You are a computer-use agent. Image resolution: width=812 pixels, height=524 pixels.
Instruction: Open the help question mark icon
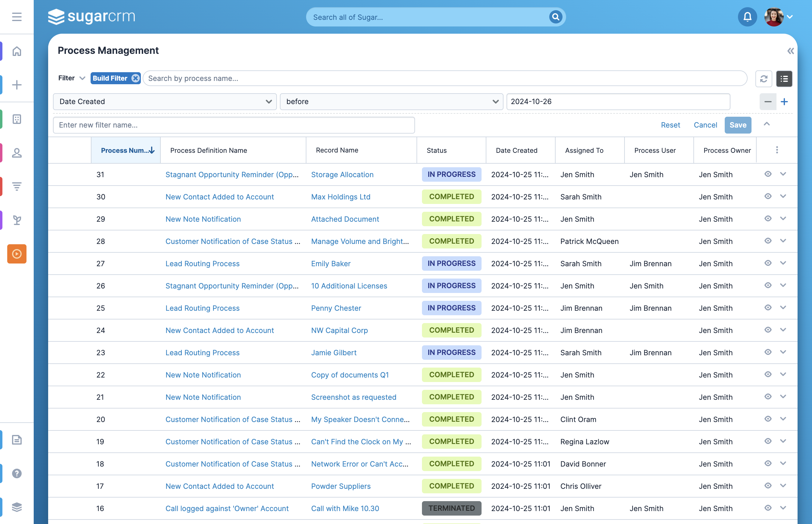tap(17, 473)
